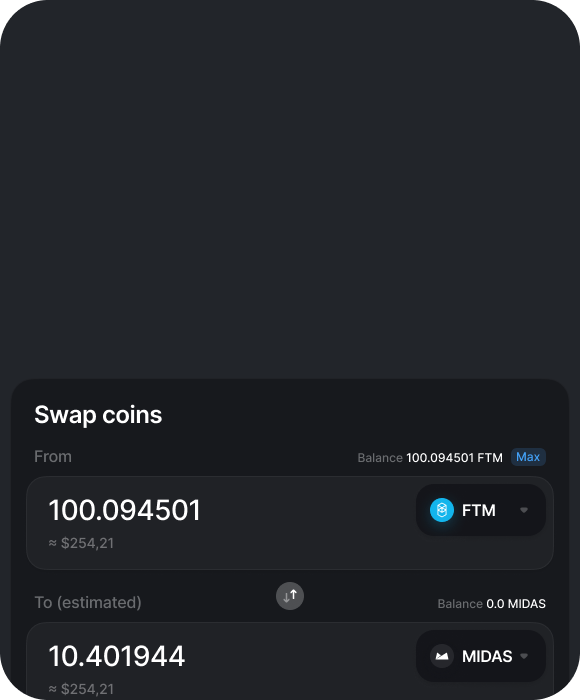
Task: Click the FTM text label
Action: pos(479,510)
